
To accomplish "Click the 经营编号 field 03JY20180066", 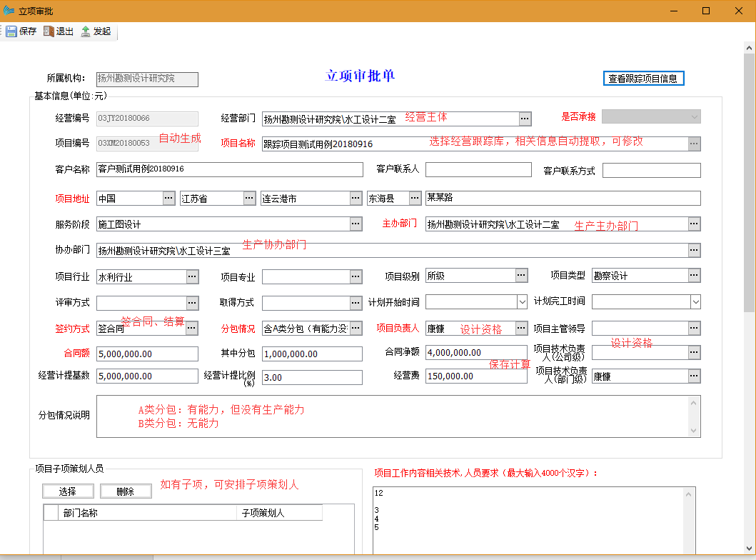I will pyautogui.click(x=147, y=119).
